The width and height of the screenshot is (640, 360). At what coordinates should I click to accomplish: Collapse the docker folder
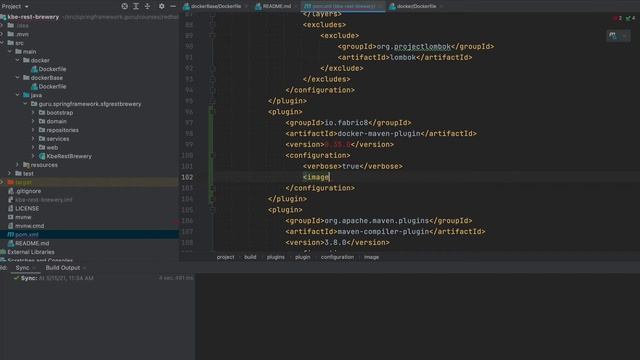pyautogui.click(x=18, y=60)
